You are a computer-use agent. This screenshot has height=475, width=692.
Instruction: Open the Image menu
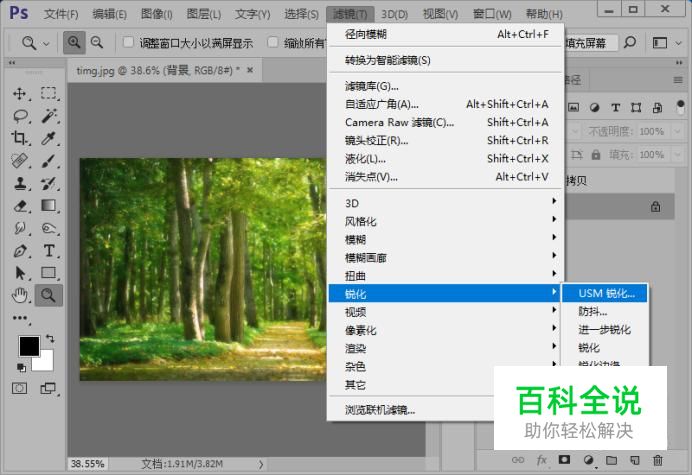tap(156, 14)
